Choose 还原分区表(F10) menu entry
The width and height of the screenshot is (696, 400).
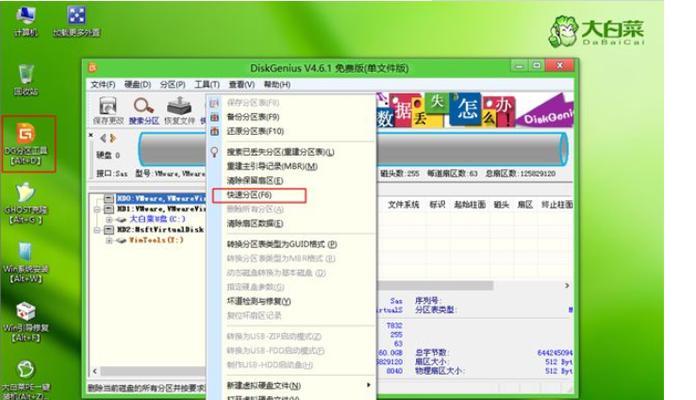coord(292,131)
